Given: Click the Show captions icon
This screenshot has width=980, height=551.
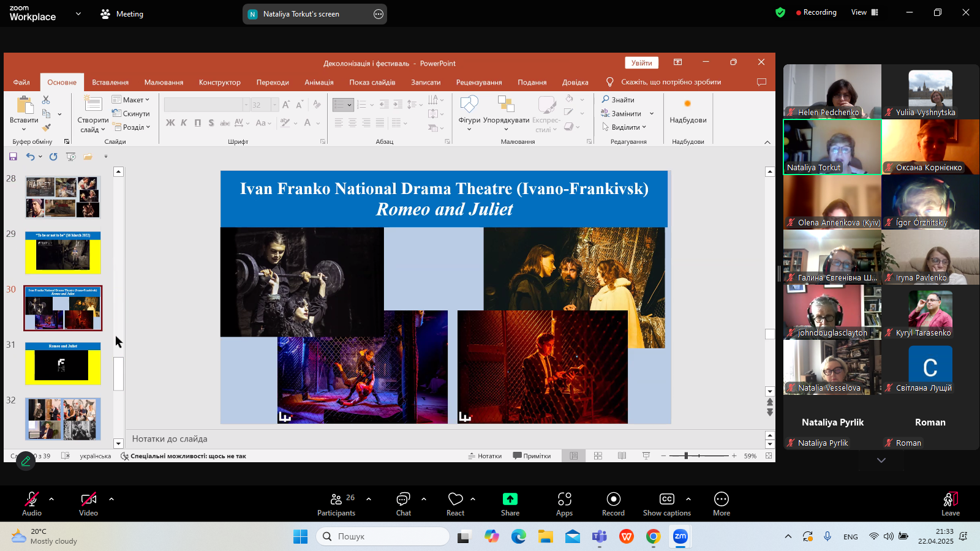Looking at the screenshot, I should pyautogui.click(x=666, y=499).
